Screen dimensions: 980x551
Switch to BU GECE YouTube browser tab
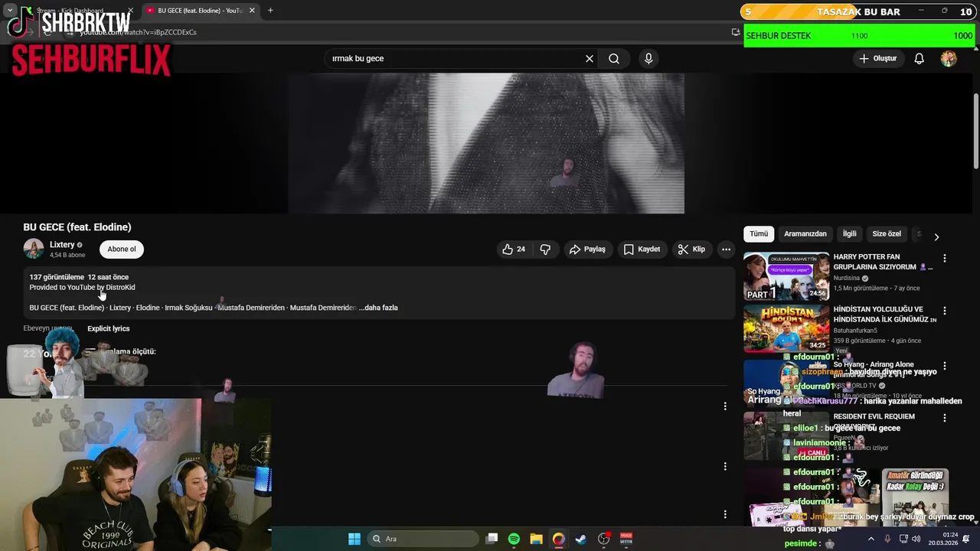[x=201, y=11]
